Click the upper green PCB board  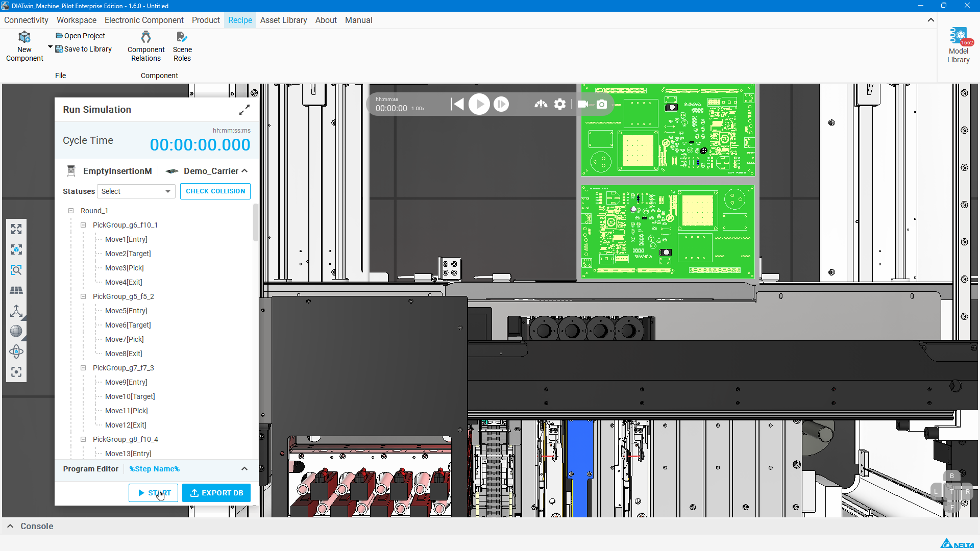coord(668,130)
